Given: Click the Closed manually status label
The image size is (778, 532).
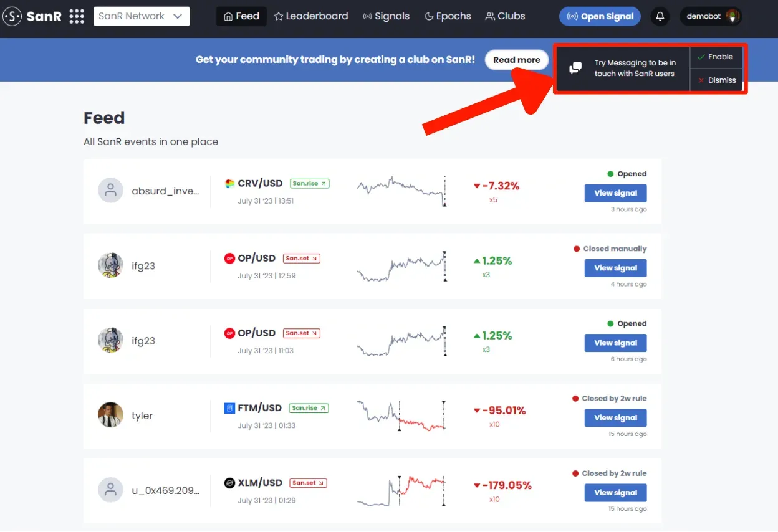Looking at the screenshot, I should click(x=615, y=249).
